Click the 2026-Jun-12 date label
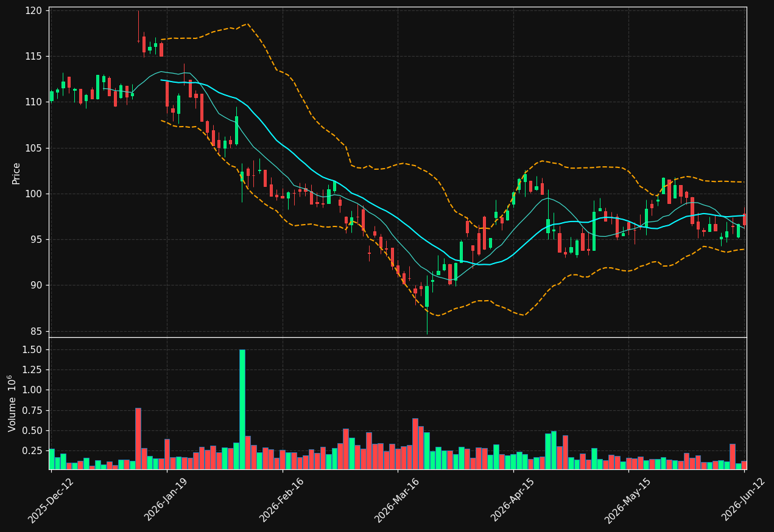Screen dimensions: 774x532 tap(743, 500)
